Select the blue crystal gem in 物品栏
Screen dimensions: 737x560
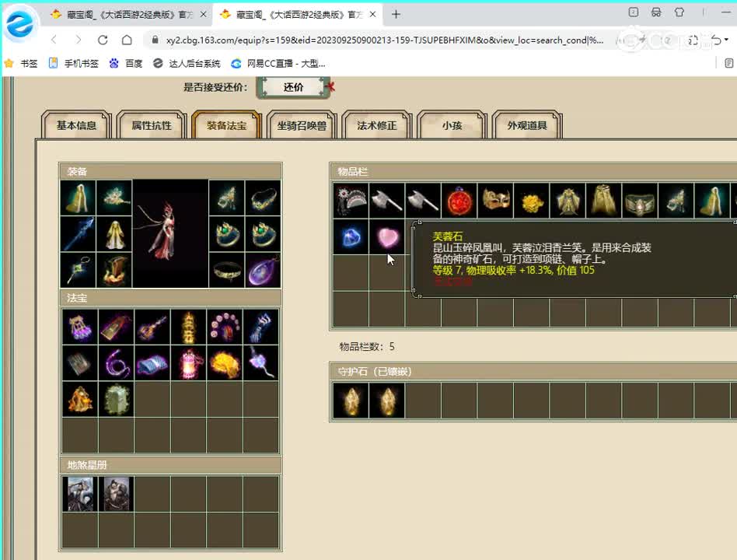pos(351,237)
